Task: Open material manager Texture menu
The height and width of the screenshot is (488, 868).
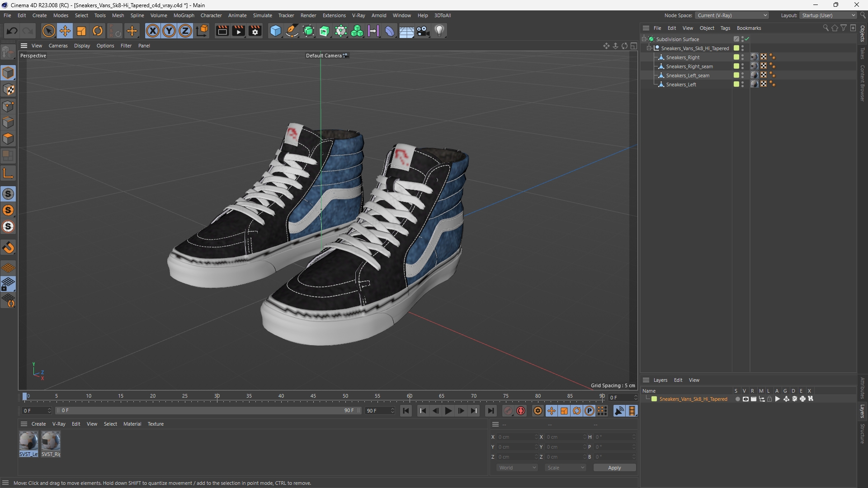Action: (156, 424)
